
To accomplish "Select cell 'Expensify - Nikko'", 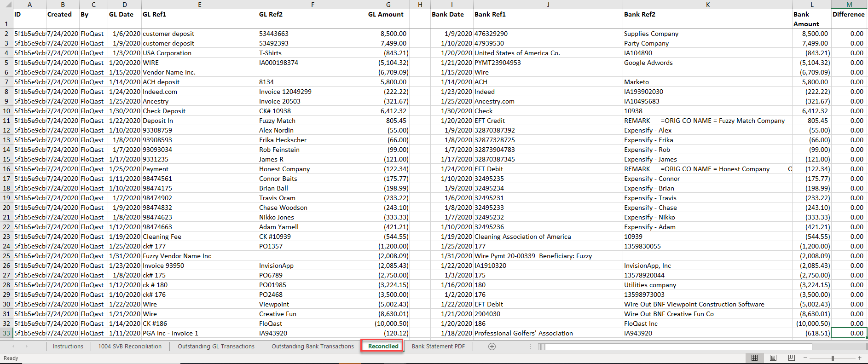I will pos(707,217).
